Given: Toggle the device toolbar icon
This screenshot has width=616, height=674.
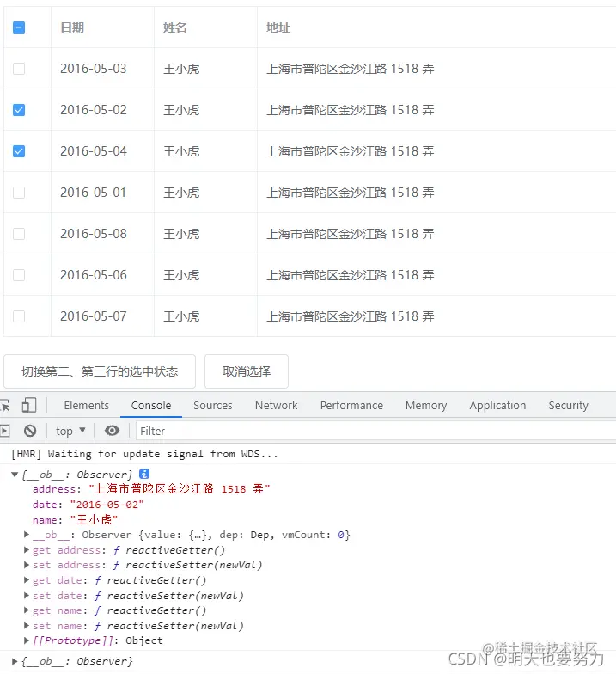Looking at the screenshot, I should (x=29, y=406).
